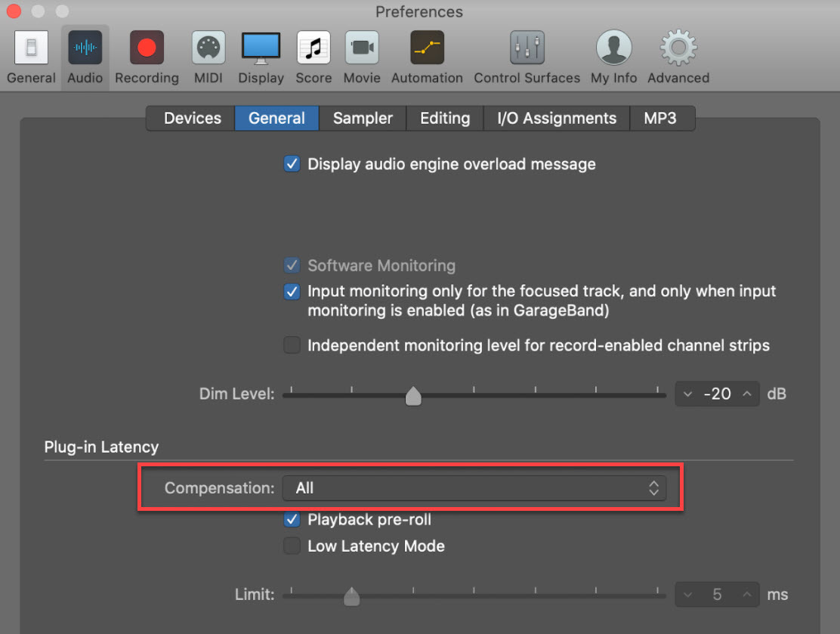
Task: Select the Automation preferences icon
Action: (427, 49)
